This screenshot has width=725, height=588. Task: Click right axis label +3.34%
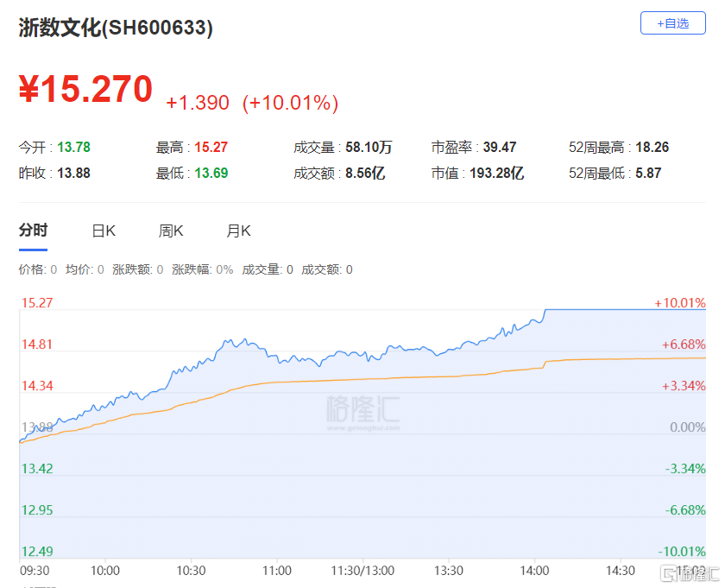[684, 385]
